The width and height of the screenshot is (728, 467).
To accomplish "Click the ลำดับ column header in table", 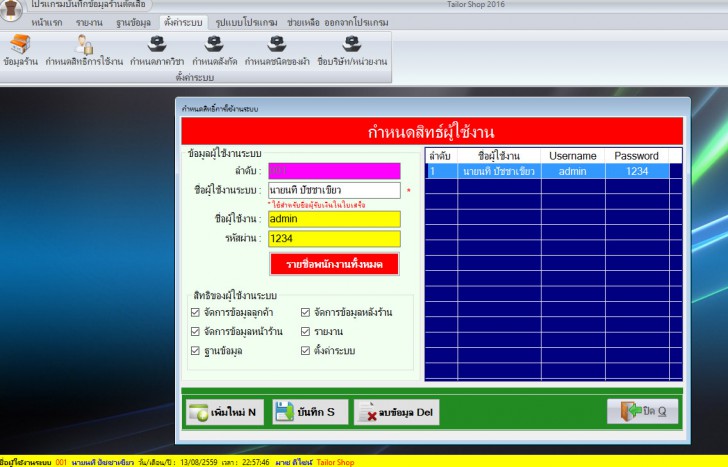I will pos(441,156).
